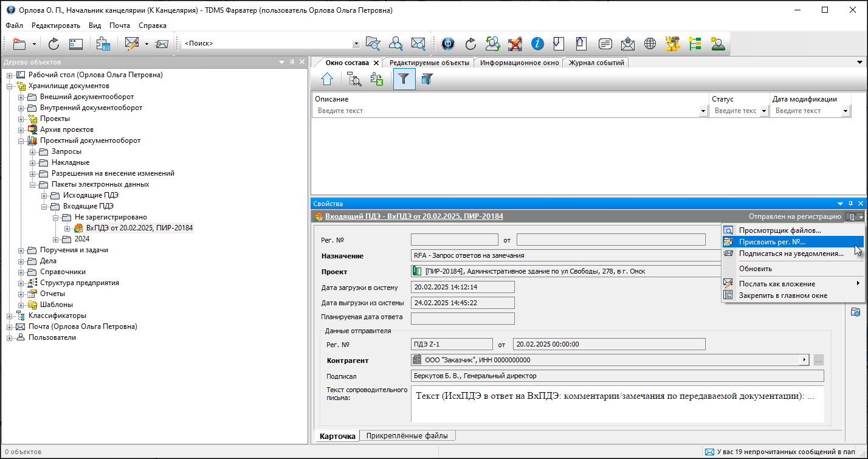Click the speech bubble messages icon
This screenshot has width=868, height=459.
[x=605, y=44]
